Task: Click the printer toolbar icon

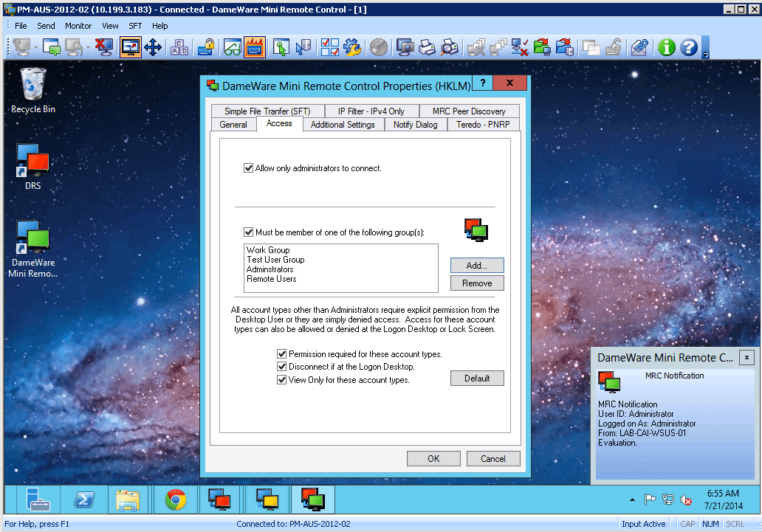Action: pos(428,47)
